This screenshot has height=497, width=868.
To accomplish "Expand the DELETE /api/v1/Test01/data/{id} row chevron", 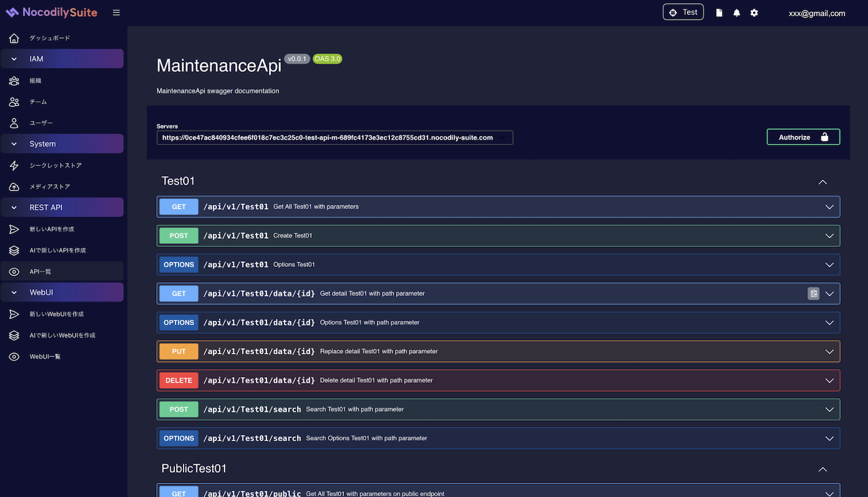I will click(830, 380).
